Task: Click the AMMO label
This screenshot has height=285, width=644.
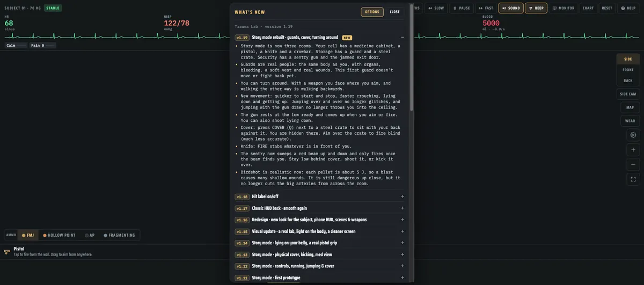Action: [11, 235]
